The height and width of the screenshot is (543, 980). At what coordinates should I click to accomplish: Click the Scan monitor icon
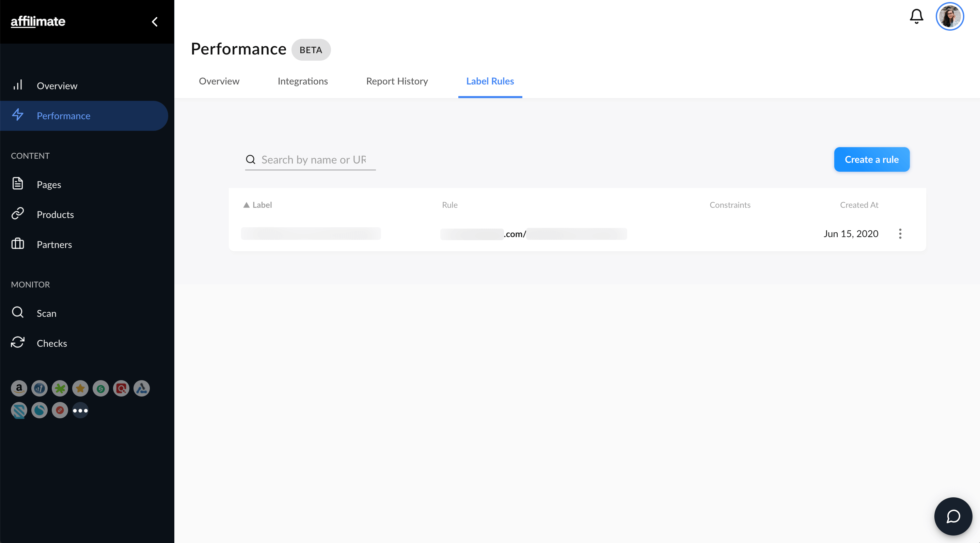coord(18,312)
